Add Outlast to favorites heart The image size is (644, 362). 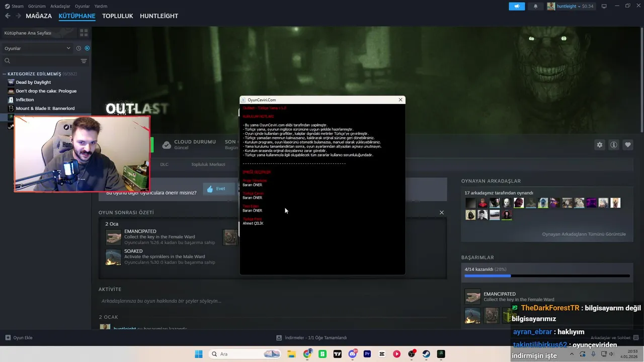(x=628, y=145)
